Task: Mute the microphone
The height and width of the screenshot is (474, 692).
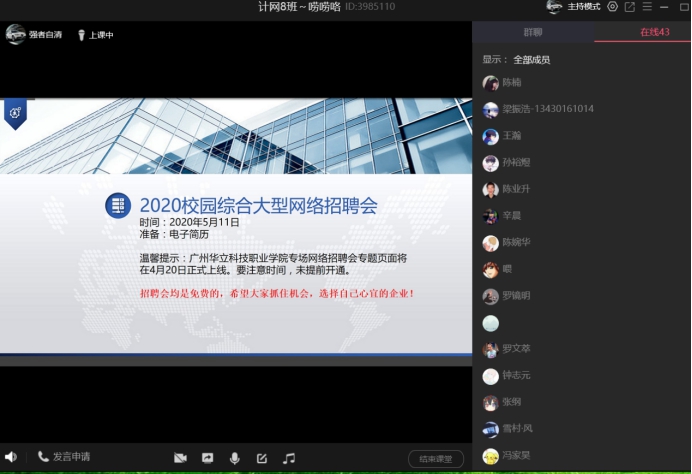Action: tap(235, 458)
